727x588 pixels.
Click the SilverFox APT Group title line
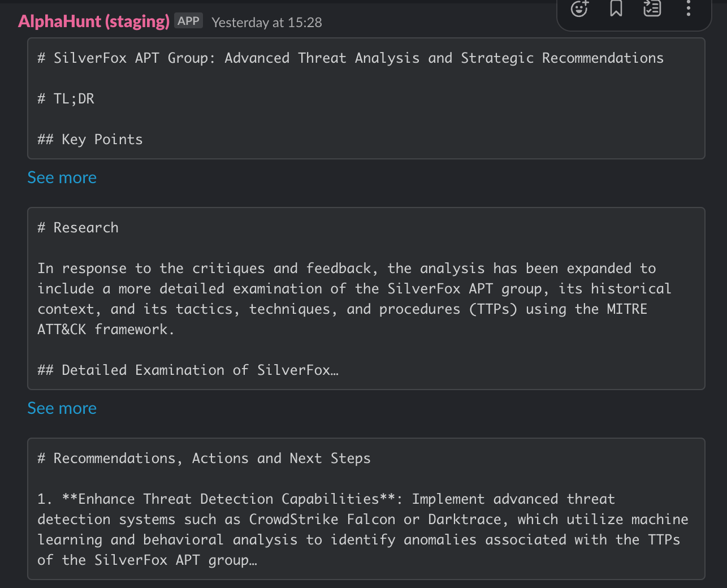350,58
